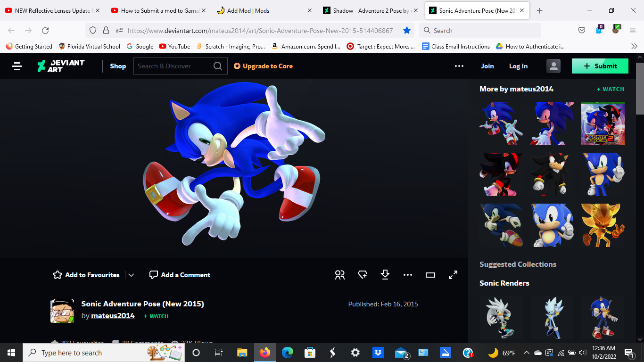Share the deviation to a group
The image size is (644, 362).
tap(339, 274)
